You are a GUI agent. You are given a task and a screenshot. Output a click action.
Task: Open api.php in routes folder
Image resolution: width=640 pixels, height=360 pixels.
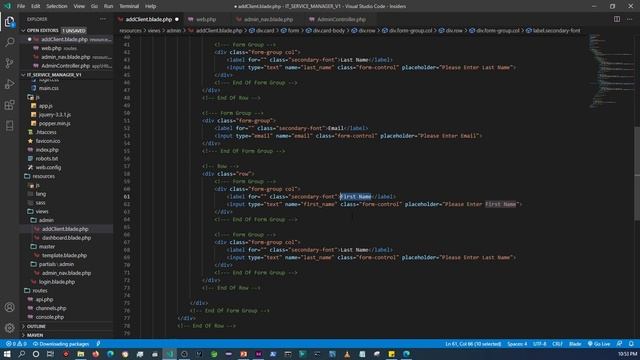(x=44, y=300)
